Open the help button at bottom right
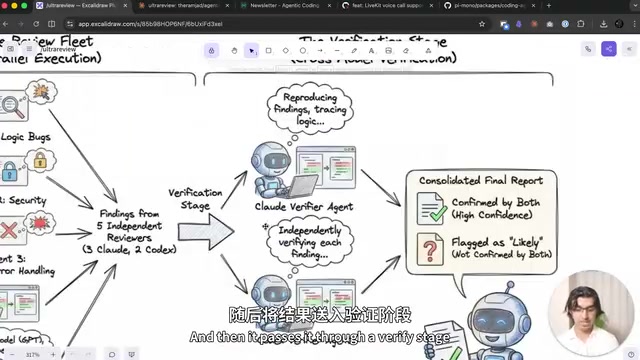The image size is (640, 360). [631, 354]
